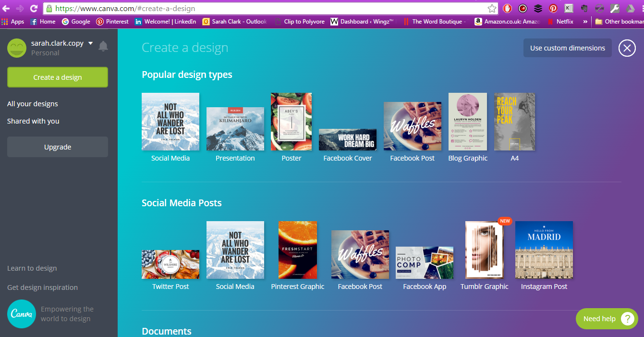Click the Canva logo in the sidebar
Screen dimensions: 644x337
tap(22, 314)
